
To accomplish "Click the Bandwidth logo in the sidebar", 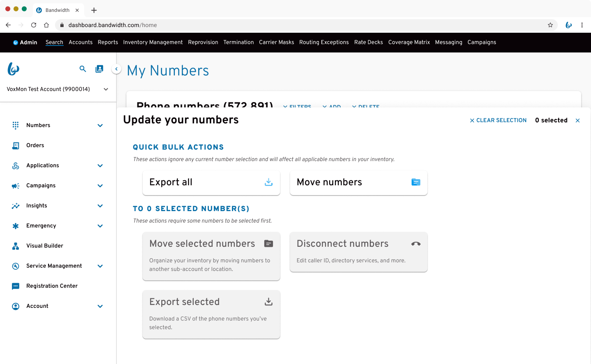I will click(x=14, y=69).
